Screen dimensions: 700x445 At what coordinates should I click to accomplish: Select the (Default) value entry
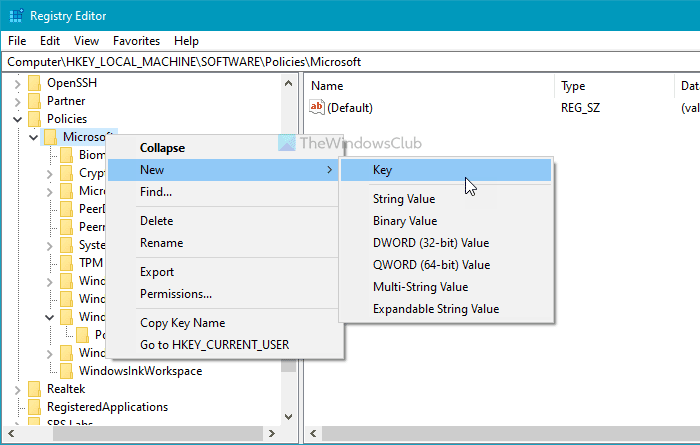pyautogui.click(x=350, y=108)
